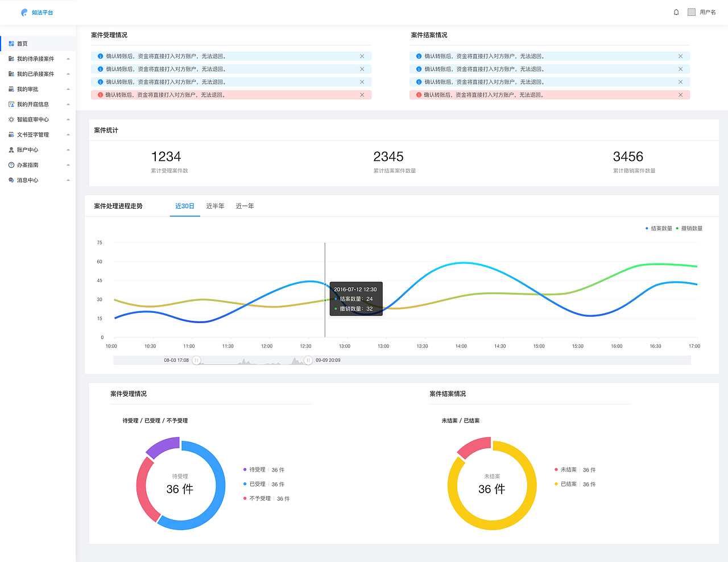Click the 办案指南 question-mark icon
The height and width of the screenshot is (562, 728).
pyautogui.click(x=11, y=165)
